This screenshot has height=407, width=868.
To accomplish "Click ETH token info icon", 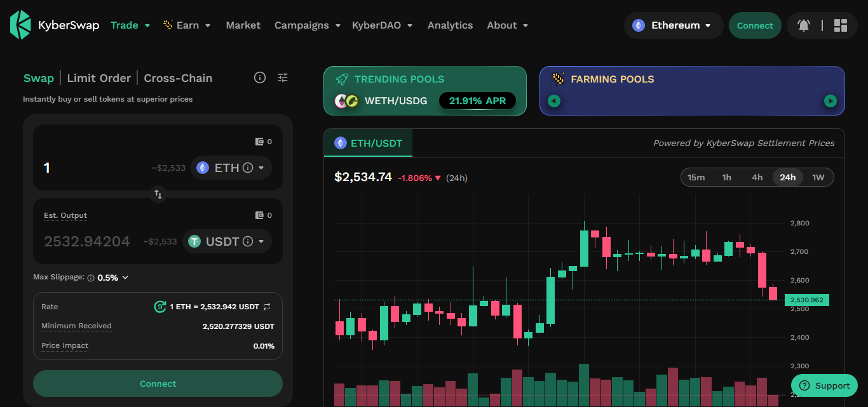I will [x=248, y=168].
